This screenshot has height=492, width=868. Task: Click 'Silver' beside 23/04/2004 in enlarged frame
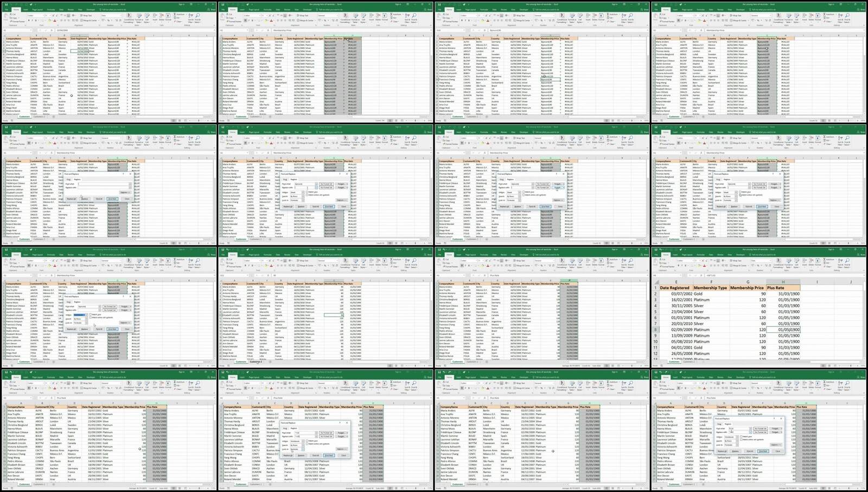699,312
